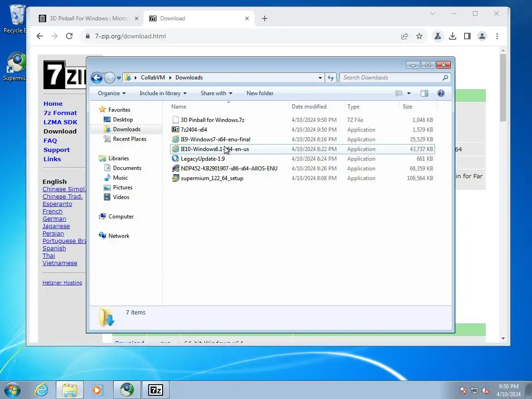The height and width of the screenshot is (399, 532).
Task: Click the magnifier icon in Search Downloads
Action: coord(446,78)
